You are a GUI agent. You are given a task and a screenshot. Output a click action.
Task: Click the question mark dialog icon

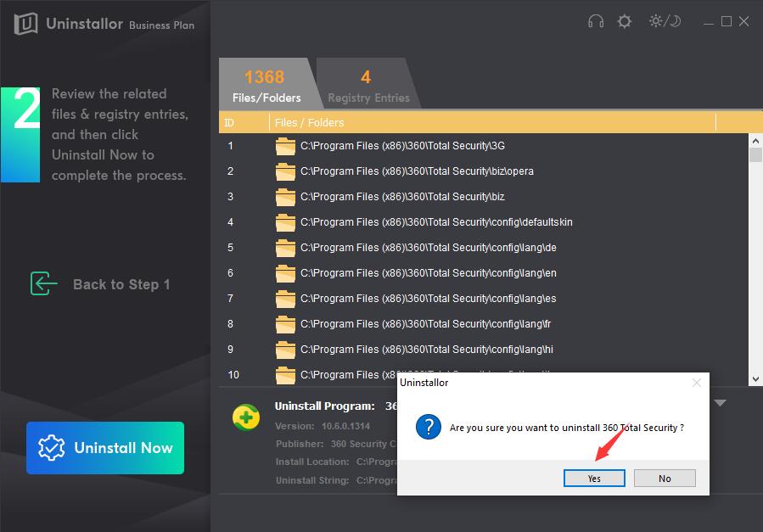pos(428,428)
